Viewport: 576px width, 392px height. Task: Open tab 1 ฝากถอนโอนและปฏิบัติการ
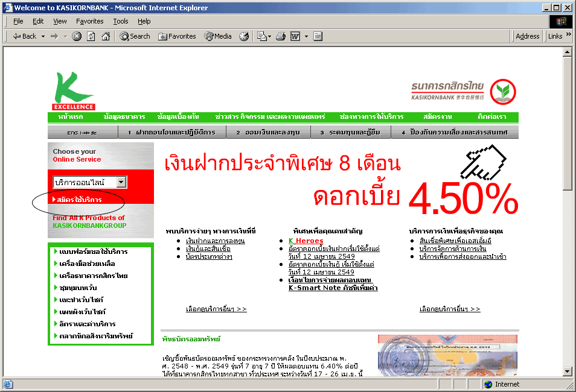pyautogui.click(x=172, y=133)
